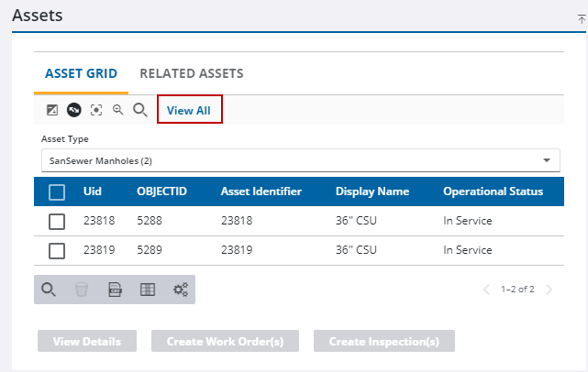
Task: Export the grid with the CSV icon
Action: pos(116,290)
